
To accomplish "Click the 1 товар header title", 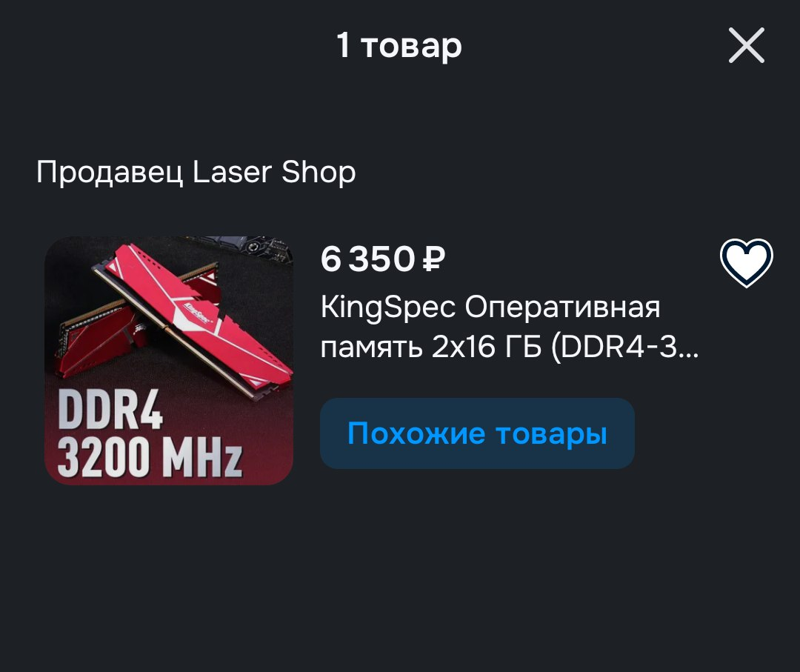I will click(399, 46).
